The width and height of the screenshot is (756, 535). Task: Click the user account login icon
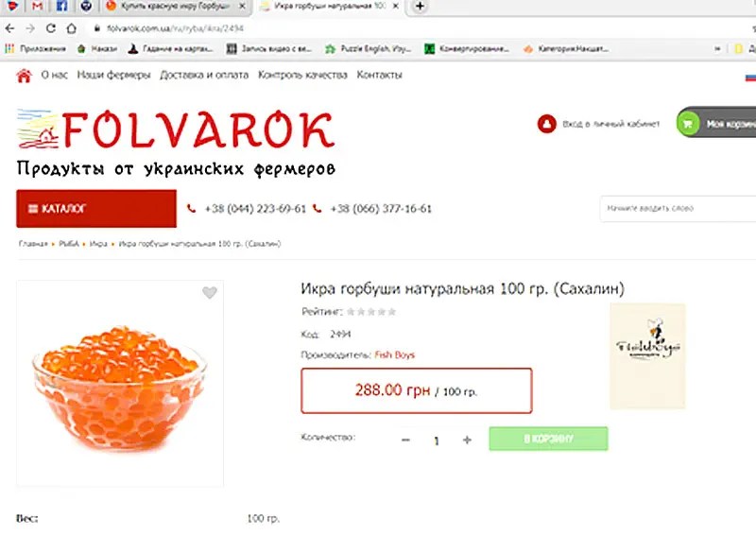click(547, 124)
